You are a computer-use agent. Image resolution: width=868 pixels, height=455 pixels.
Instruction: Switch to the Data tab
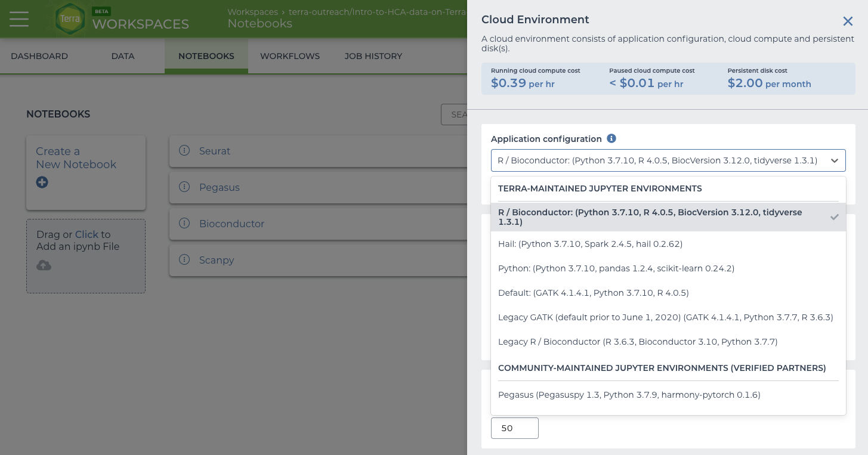click(123, 56)
